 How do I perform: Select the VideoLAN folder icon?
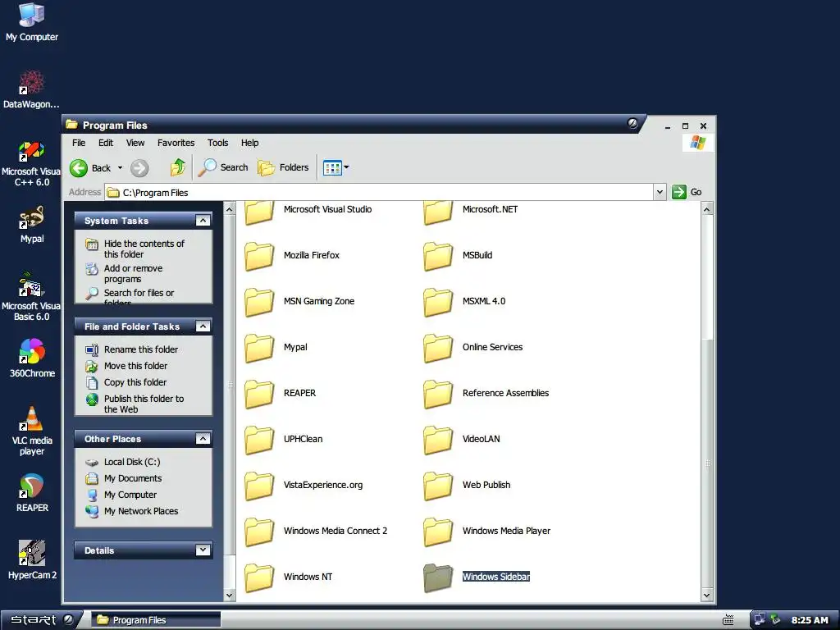click(x=438, y=440)
